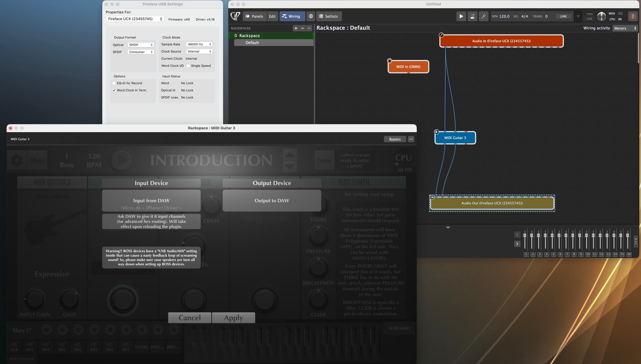This screenshot has width=641, height=364.
Task: Add a new rackspace with plus button
Action: tap(295, 28)
